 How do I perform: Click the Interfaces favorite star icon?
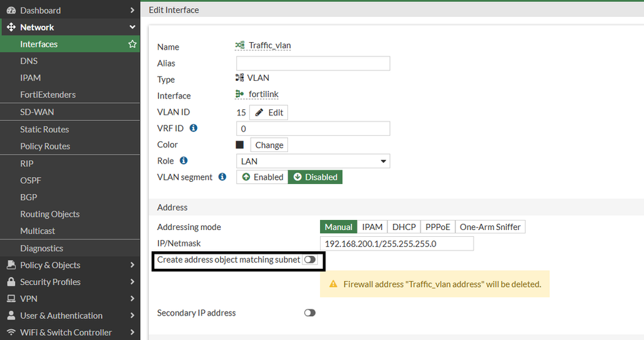tap(132, 44)
